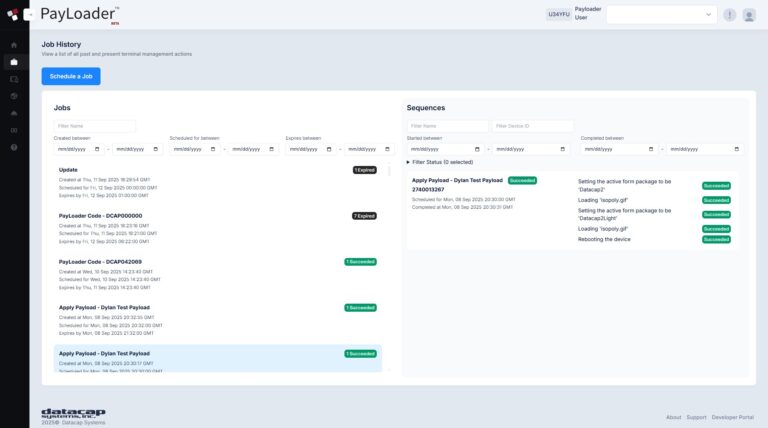Open calendar picker for Completed between start date

click(x=651, y=149)
